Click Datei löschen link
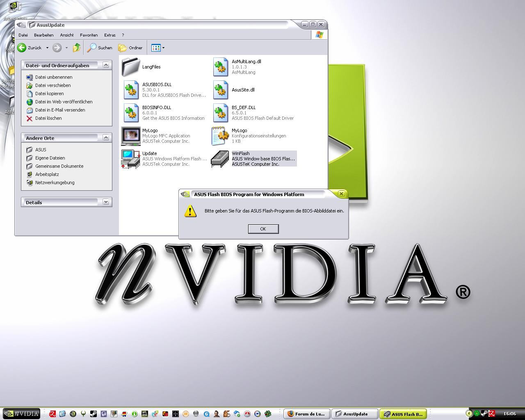The height and width of the screenshot is (420, 525). [48, 118]
